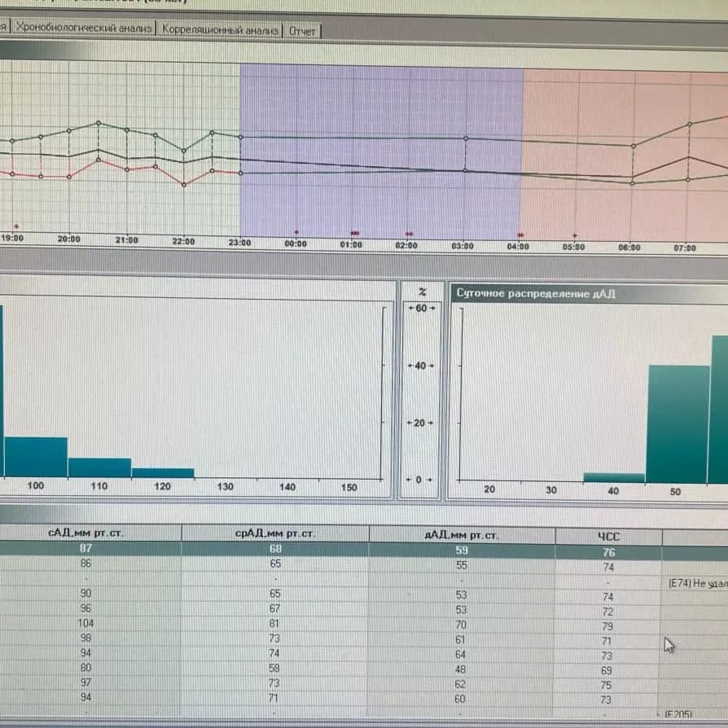Image resolution: width=728 pixels, height=728 pixels.
Task: Click the срАД, мм рт.ст. column header
Action: click(275, 534)
